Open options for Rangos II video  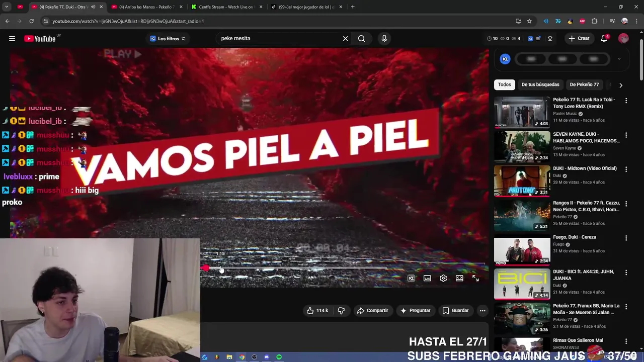coord(626,204)
